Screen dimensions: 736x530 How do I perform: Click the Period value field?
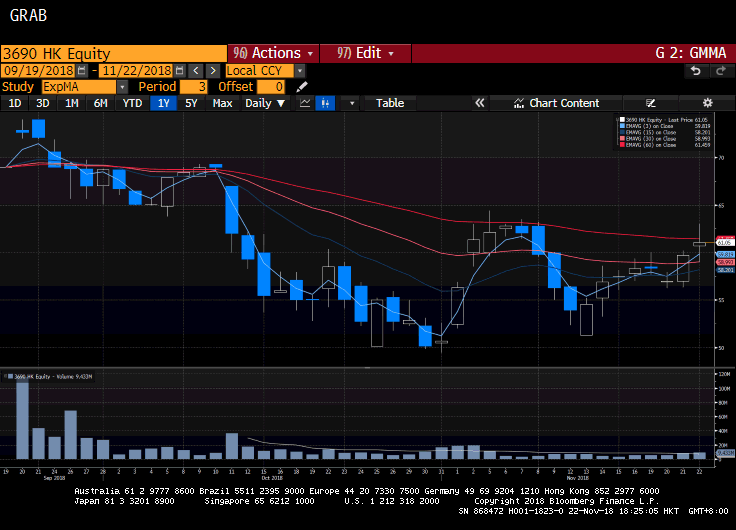click(193, 87)
